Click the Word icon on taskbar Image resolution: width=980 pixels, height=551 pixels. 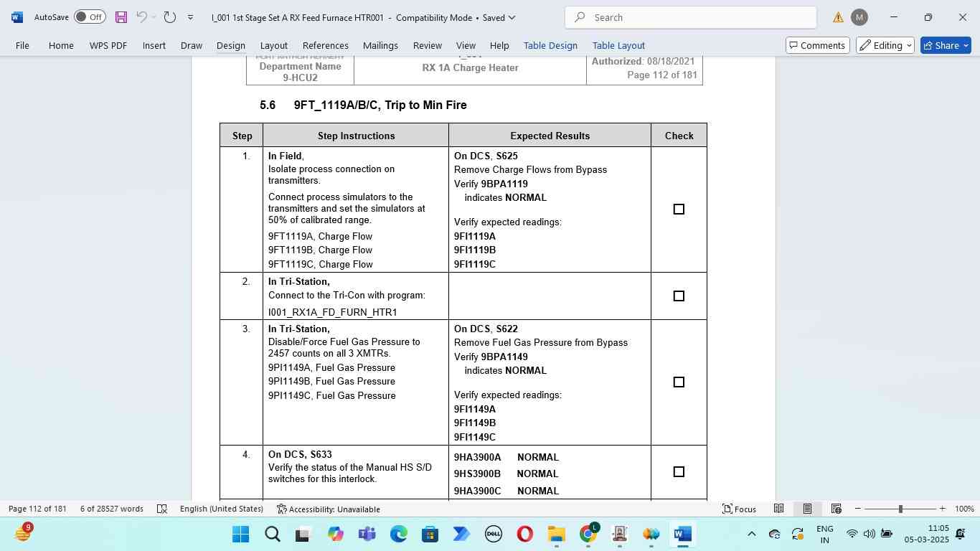682,534
